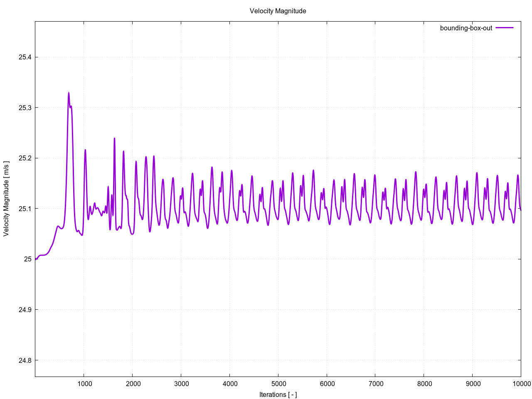Click the "bounding-box-out" legend label

pos(466,28)
